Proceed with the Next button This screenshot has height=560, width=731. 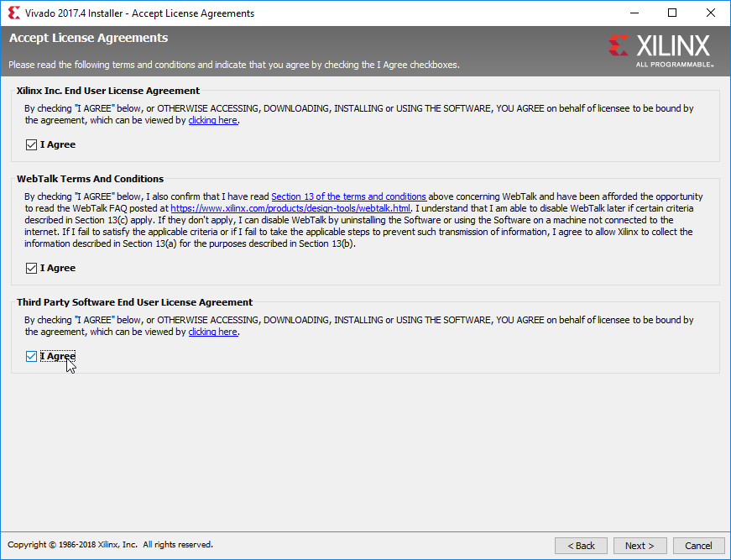(640, 546)
